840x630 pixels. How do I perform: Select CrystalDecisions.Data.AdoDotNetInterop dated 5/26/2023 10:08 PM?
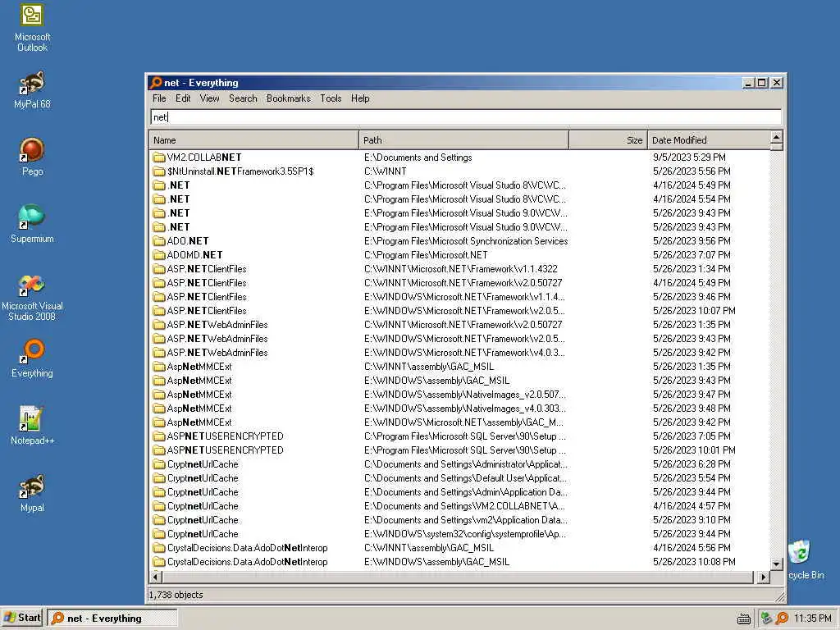click(x=247, y=561)
